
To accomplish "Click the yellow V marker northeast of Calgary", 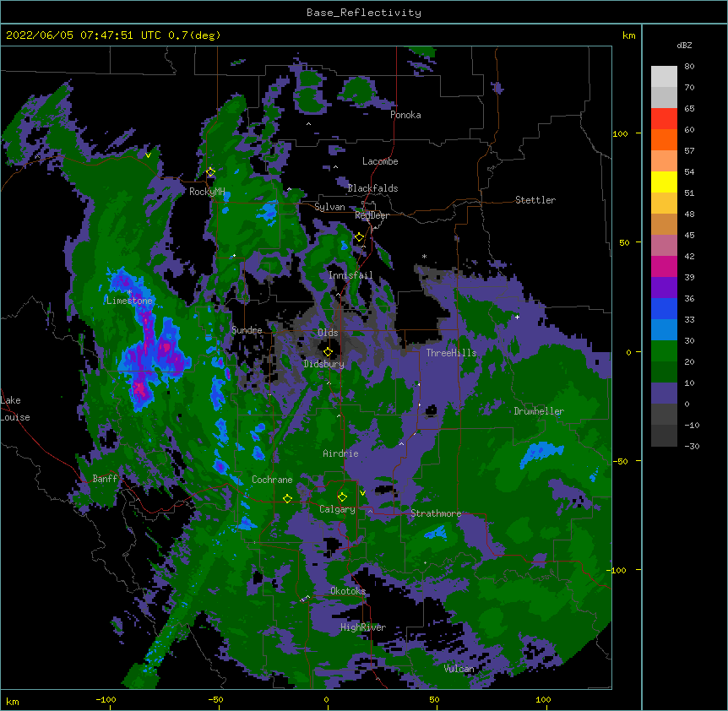I will coord(362,492).
